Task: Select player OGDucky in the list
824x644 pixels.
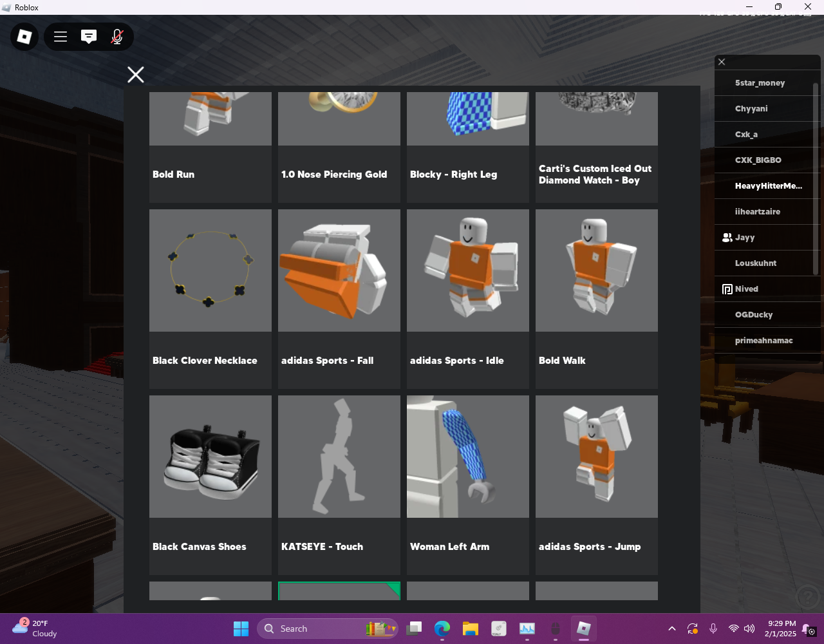Action: tap(763, 315)
